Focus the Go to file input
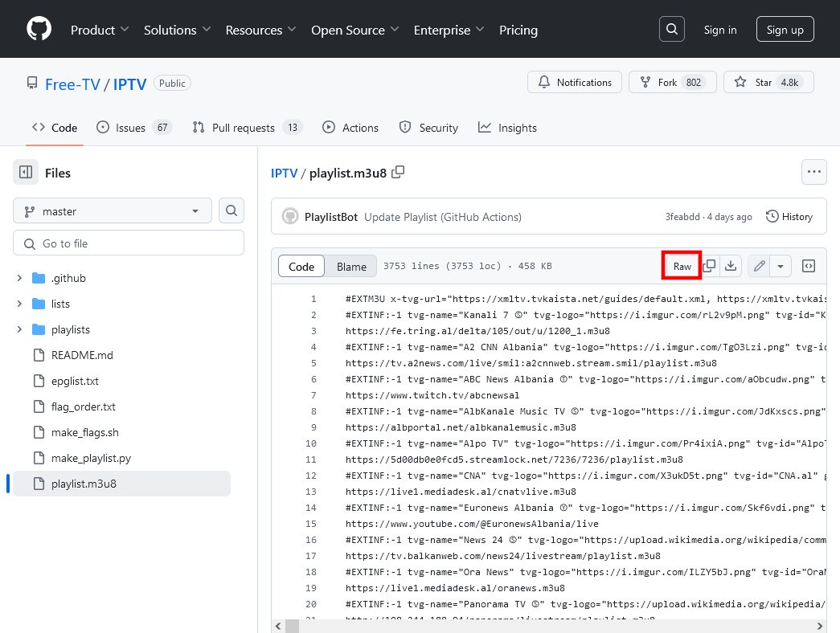840x633 pixels. tap(129, 243)
